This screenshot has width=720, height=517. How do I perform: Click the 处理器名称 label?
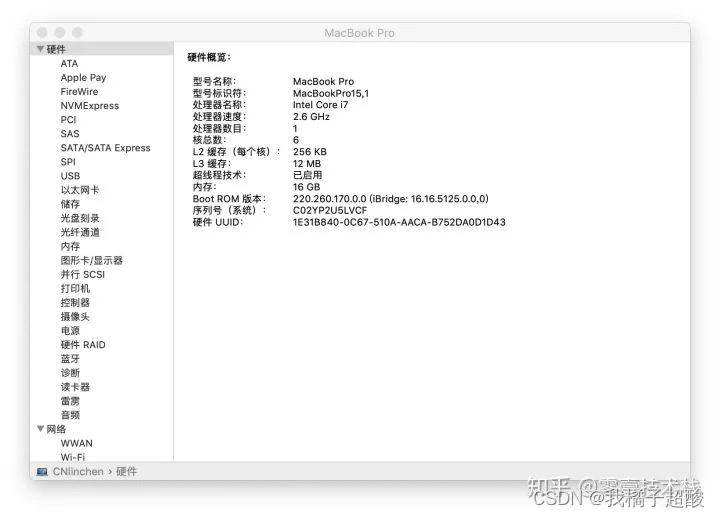click(x=219, y=105)
